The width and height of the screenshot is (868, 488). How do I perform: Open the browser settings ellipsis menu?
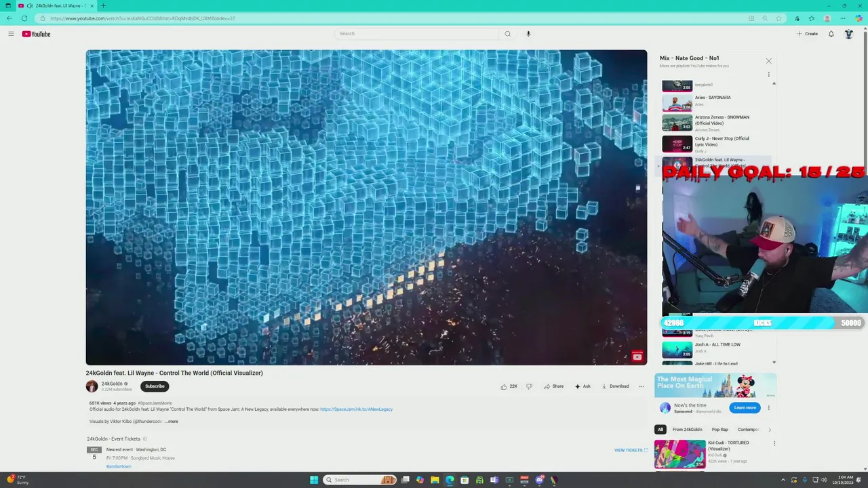pyautogui.click(x=844, y=18)
